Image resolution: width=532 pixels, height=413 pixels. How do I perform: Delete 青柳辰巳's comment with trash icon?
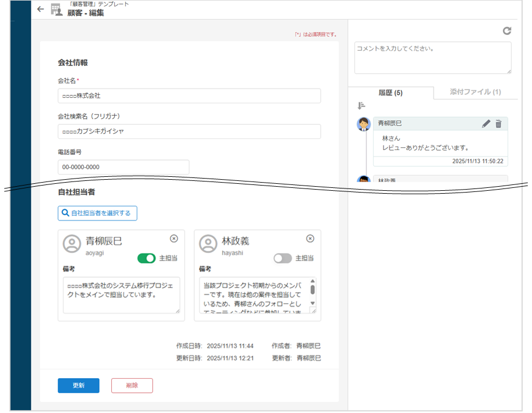pos(498,123)
